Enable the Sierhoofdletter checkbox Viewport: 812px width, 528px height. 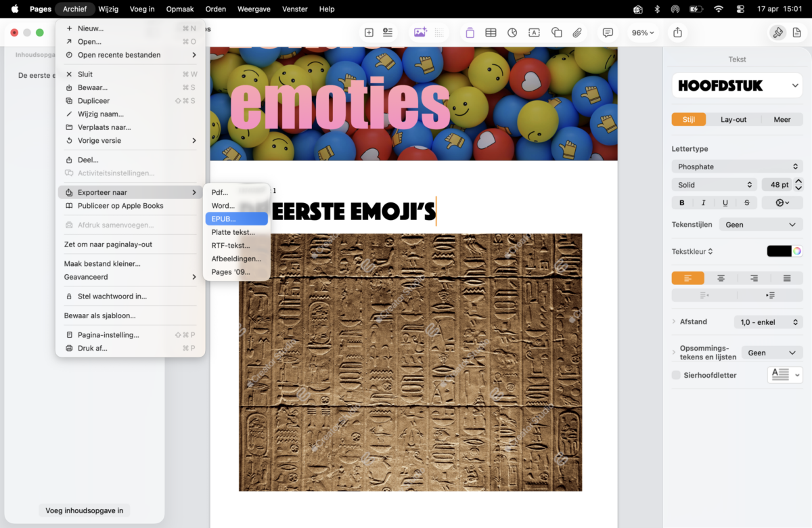click(676, 375)
